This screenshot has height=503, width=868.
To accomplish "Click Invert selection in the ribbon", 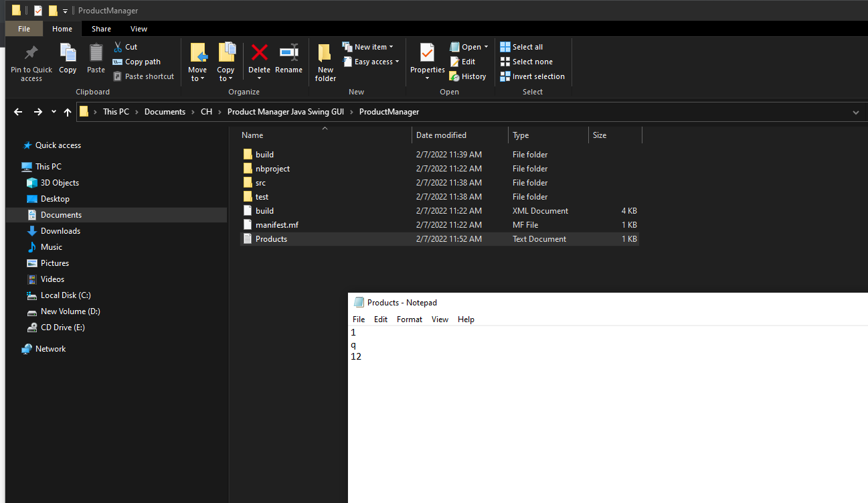I will pyautogui.click(x=532, y=76).
